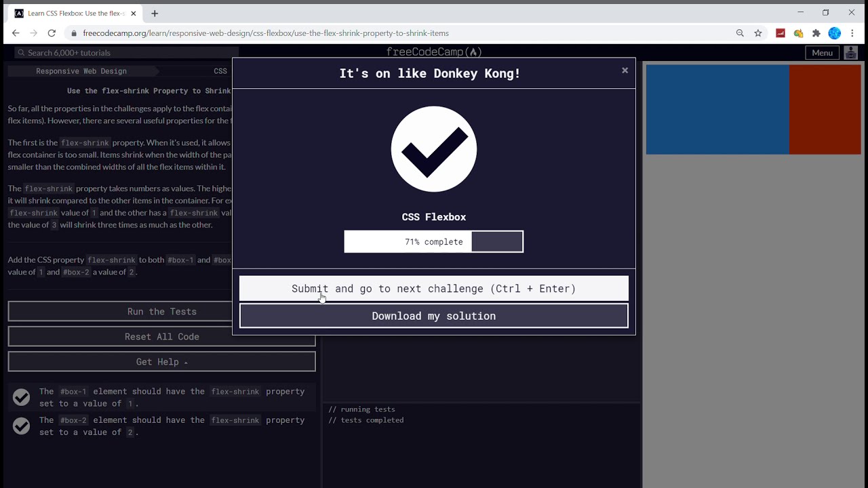The image size is (868, 488).
Task: Click the #box-1 test checkmark icon
Action: coord(22,397)
